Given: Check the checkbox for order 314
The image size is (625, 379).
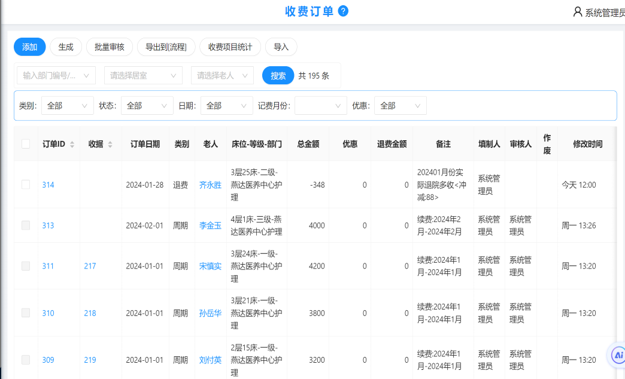Looking at the screenshot, I should [26, 185].
